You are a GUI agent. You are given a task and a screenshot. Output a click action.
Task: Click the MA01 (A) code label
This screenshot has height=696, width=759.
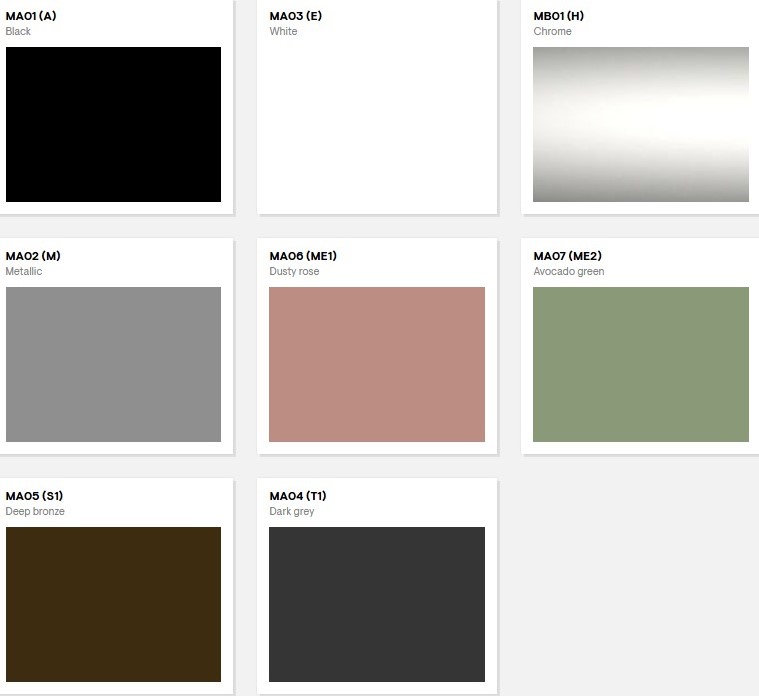tap(31, 16)
